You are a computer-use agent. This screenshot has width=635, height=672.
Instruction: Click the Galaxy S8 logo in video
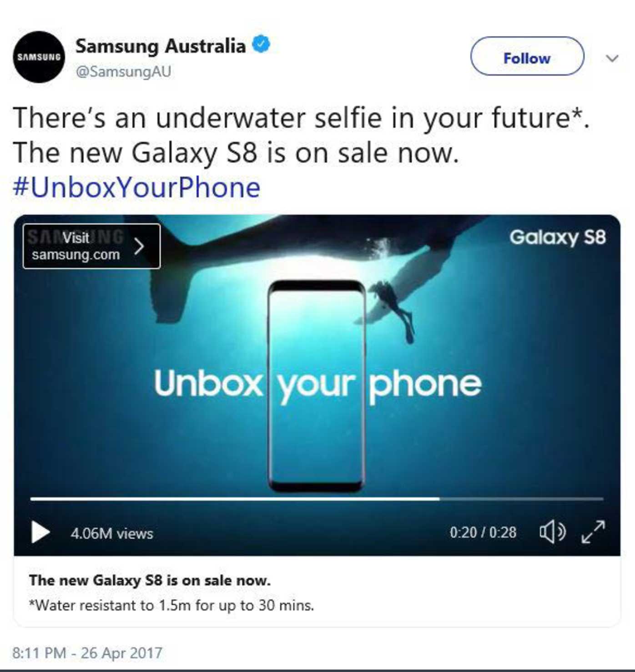coord(557,237)
